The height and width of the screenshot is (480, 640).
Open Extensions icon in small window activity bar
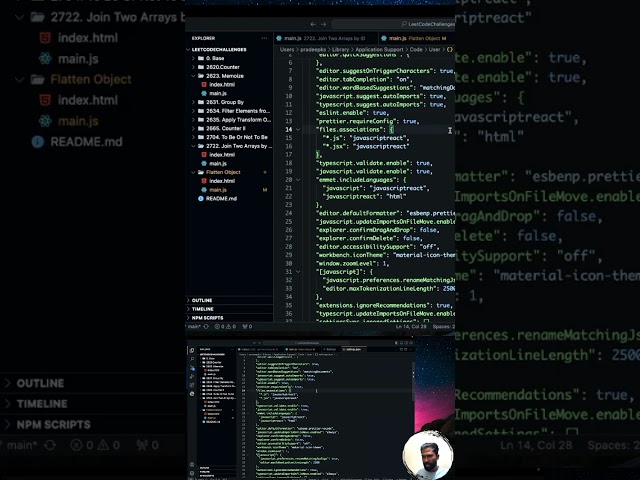point(192,385)
